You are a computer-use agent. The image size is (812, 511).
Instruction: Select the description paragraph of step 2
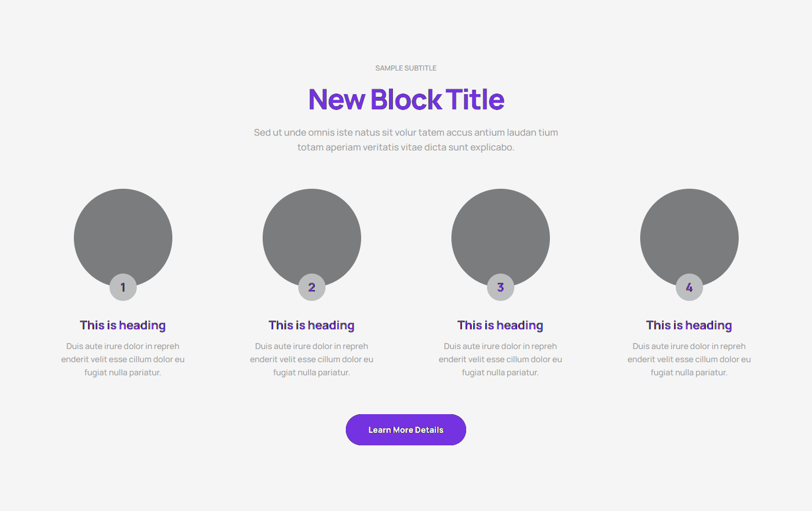[312, 359]
